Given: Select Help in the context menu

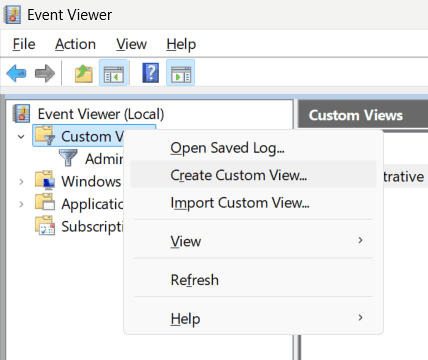Looking at the screenshot, I should coord(253,319).
